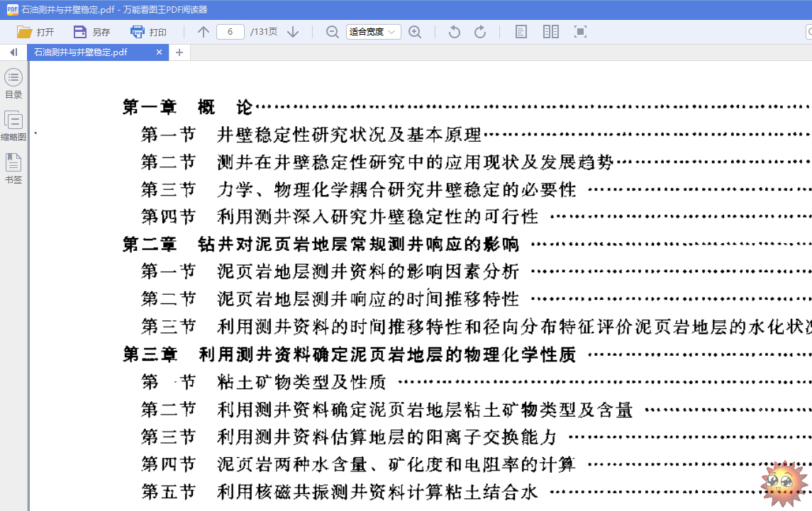
Task: Go to next page with down arrow
Action: pyautogui.click(x=293, y=32)
